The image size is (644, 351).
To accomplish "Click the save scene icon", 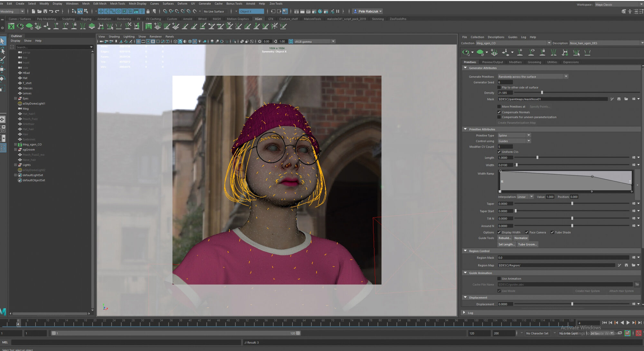I will pyautogui.click(x=45, y=11).
